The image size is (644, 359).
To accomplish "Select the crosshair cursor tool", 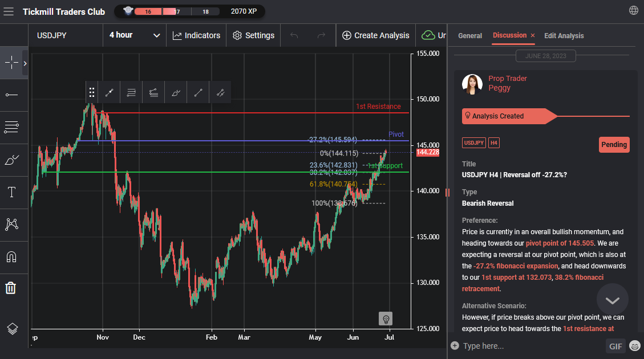I will pos(11,62).
